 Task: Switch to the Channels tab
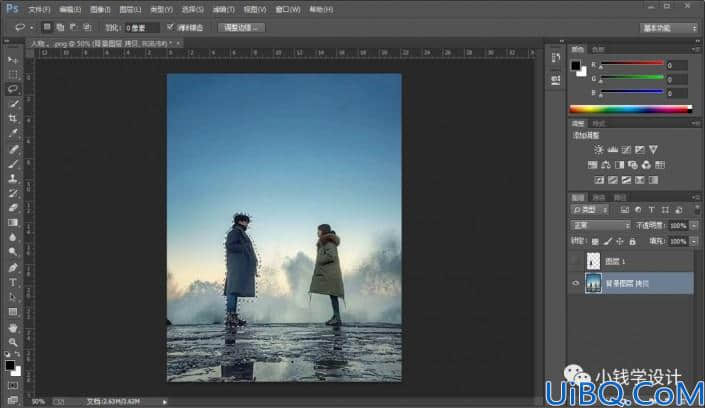(x=599, y=197)
